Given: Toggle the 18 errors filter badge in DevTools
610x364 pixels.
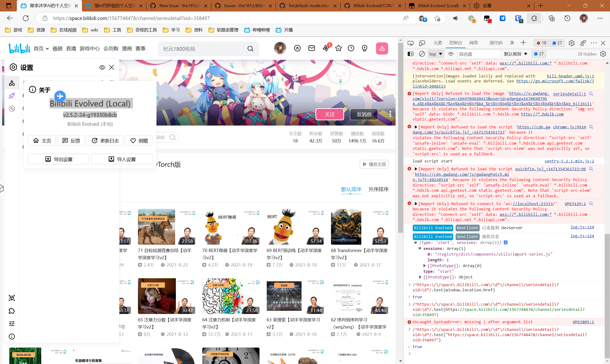Looking at the screenshot, I should pos(541,43).
